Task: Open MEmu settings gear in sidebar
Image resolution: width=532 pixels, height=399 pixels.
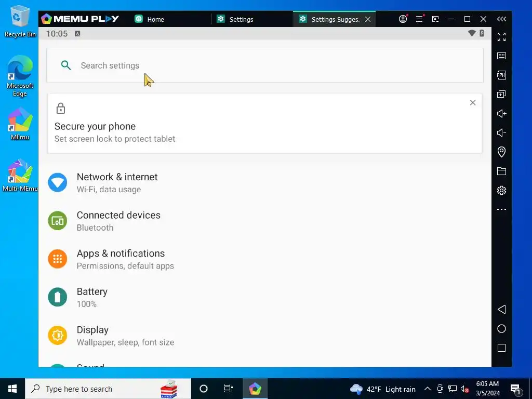Action: 501,190
